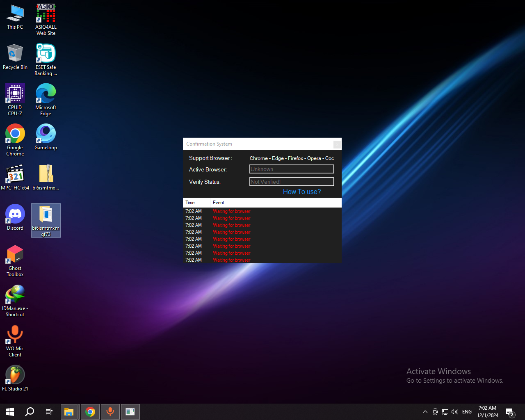Click the Active Browser field
The height and width of the screenshot is (420, 525).
(292, 169)
